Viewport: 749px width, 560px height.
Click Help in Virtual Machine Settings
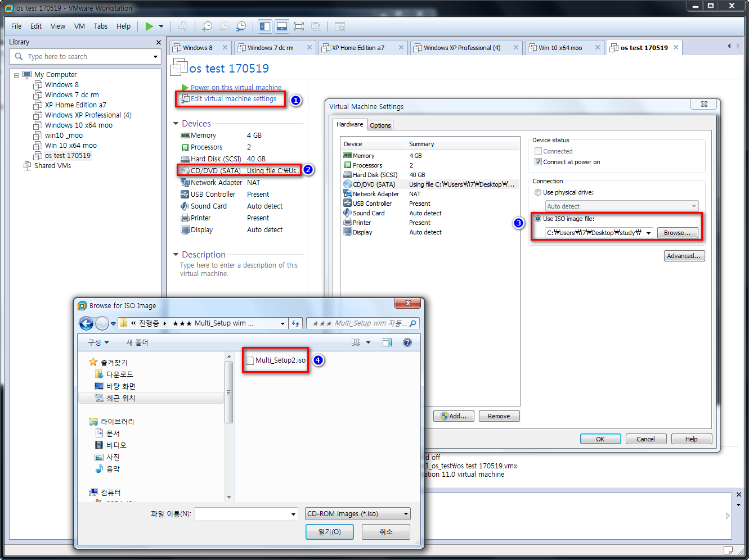click(x=692, y=439)
